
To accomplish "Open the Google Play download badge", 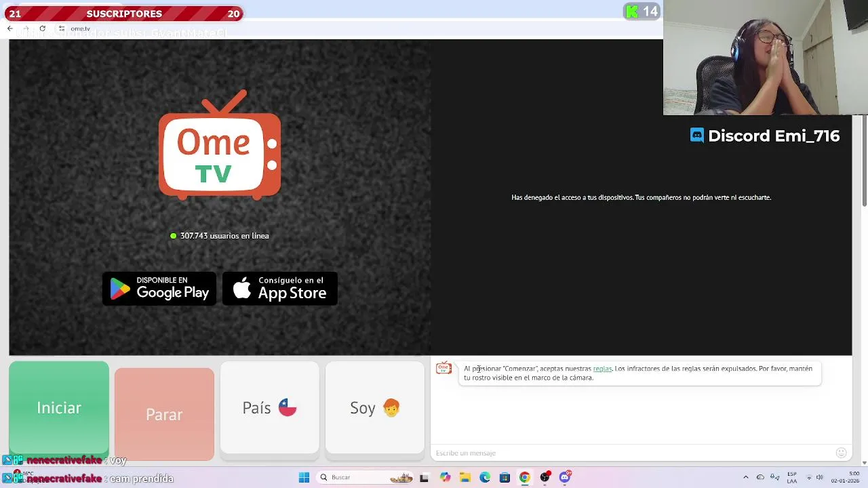I will coord(159,289).
